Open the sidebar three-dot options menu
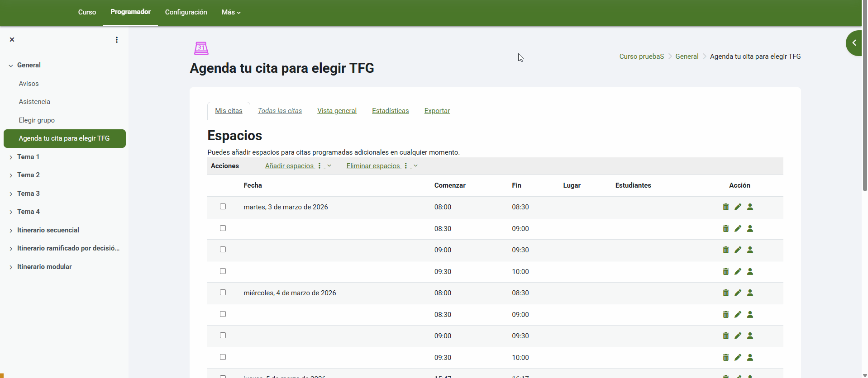This screenshot has height=378, width=868. [117, 40]
